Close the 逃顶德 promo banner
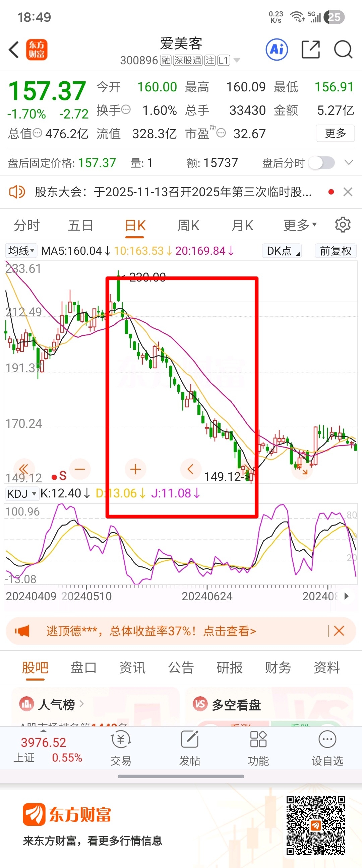This screenshot has height=868, width=362. click(339, 631)
